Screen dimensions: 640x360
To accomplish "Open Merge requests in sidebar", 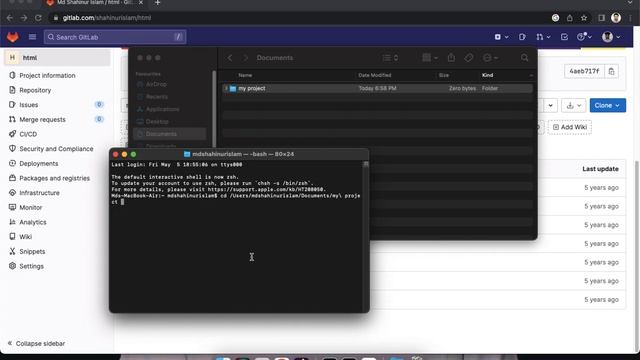I will (x=42, y=120).
